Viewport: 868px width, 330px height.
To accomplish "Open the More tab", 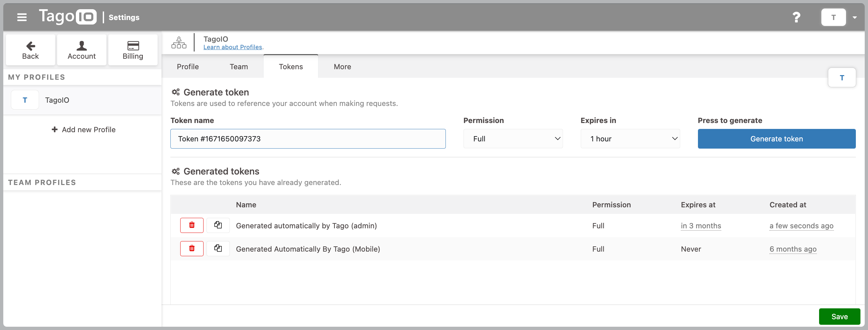I will pos(342,67).
